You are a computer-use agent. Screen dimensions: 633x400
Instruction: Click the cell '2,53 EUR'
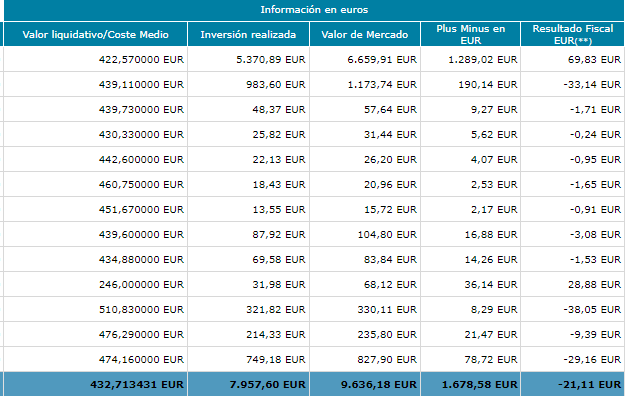click(x=470, y=184)
